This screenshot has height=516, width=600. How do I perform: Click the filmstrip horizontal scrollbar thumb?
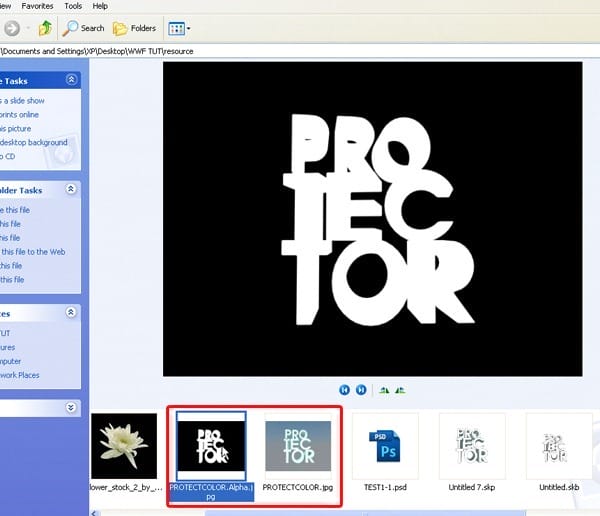pos(365,513)
